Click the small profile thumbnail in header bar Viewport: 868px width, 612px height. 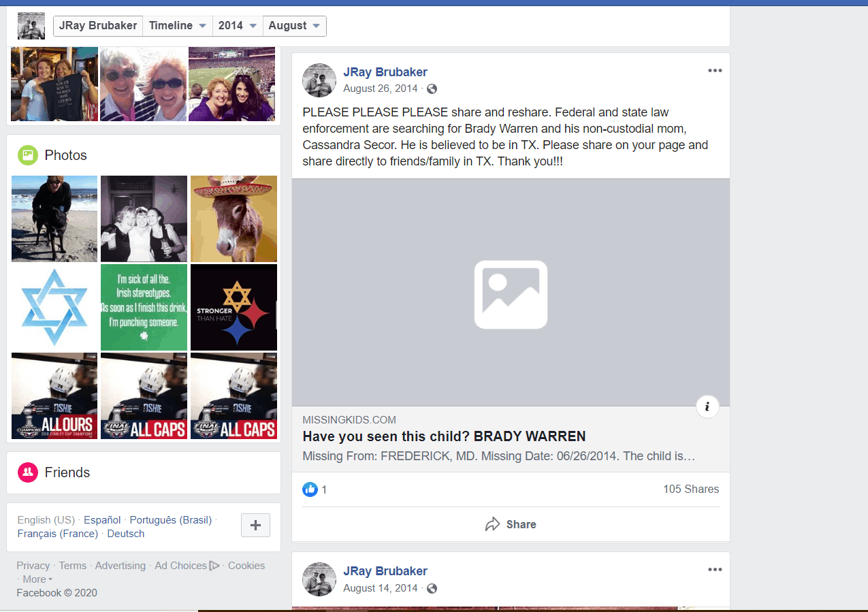tap(31, 26)
